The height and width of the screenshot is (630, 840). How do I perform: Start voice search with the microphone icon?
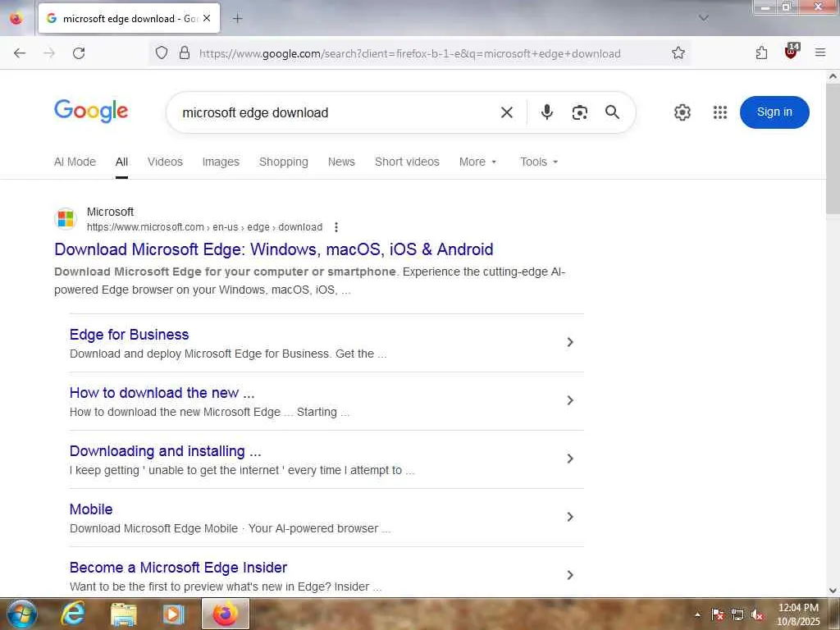[547, 112]
